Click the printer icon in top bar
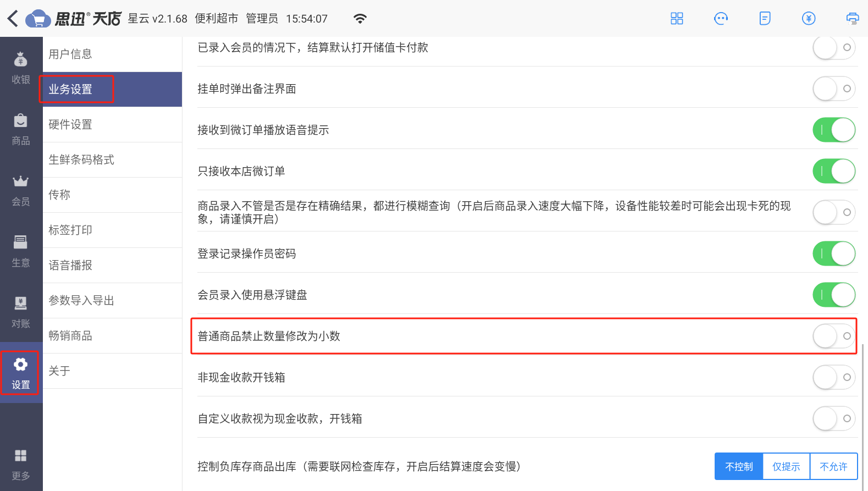This screenshot has width=868, height=491. click(852, 19)
